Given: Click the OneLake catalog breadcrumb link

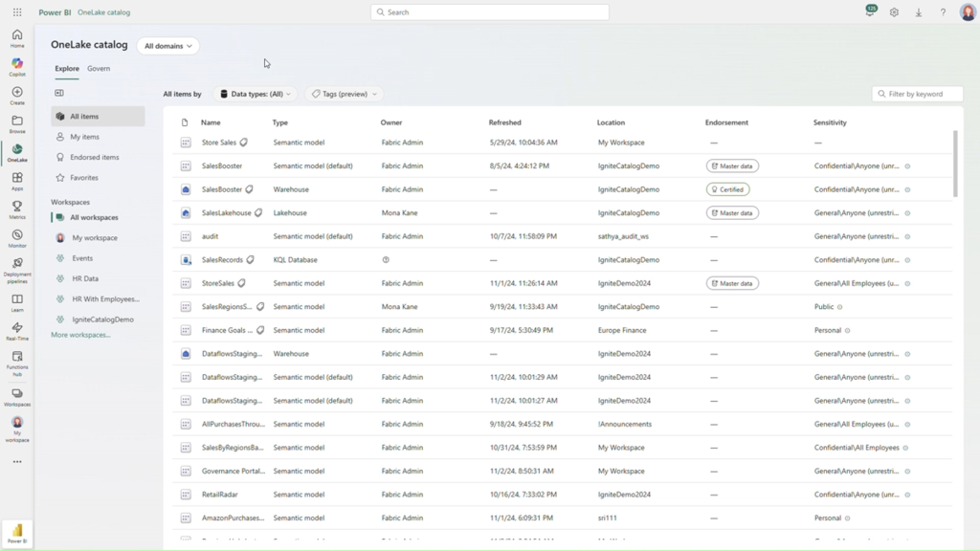Looking at the screenshot, I should 103,12.
